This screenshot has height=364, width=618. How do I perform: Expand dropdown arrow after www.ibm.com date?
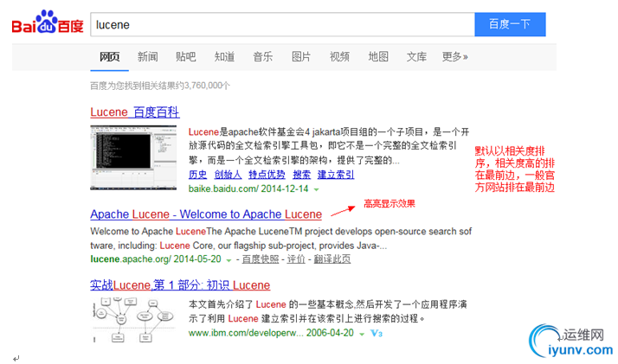(x=362, y=334)
